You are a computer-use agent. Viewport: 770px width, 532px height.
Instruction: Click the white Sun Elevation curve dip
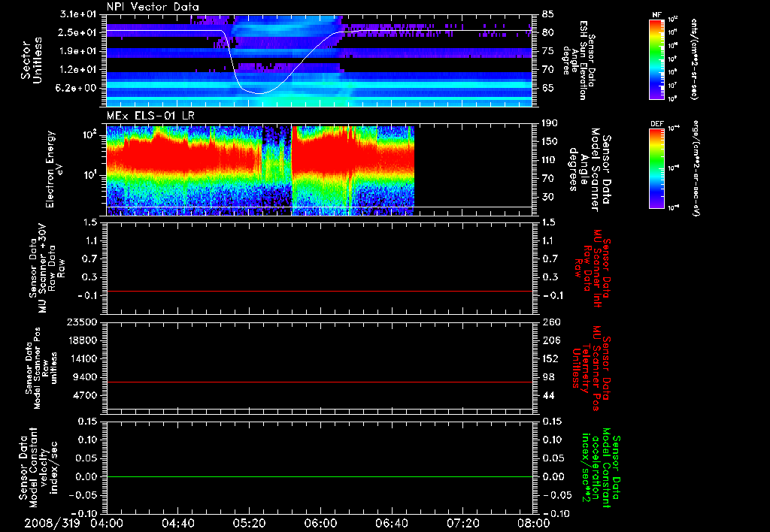click(x=259, y=92)
